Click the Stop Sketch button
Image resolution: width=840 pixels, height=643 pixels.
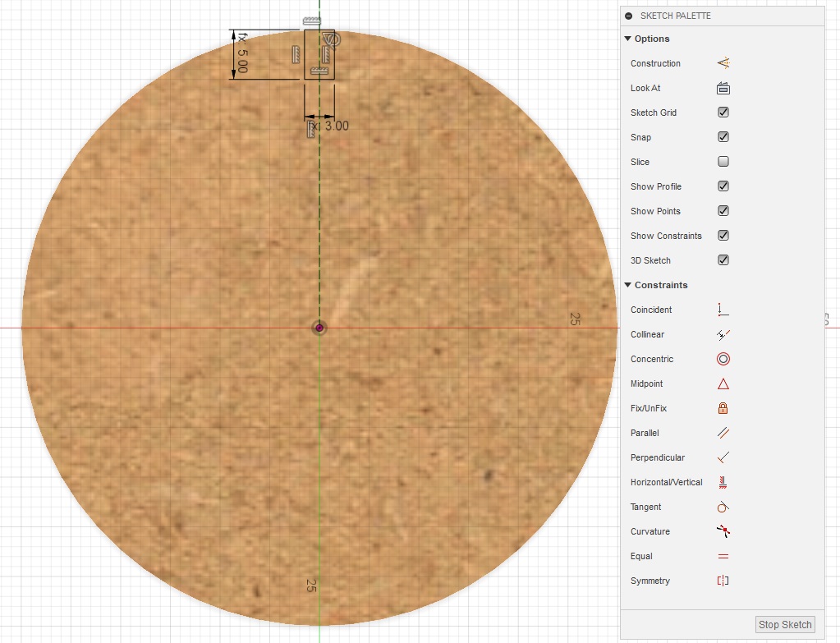click(785, 624)
